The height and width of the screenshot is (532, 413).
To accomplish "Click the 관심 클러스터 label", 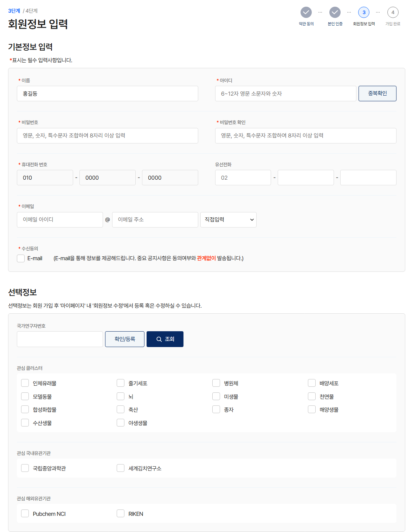I will 30,368.
